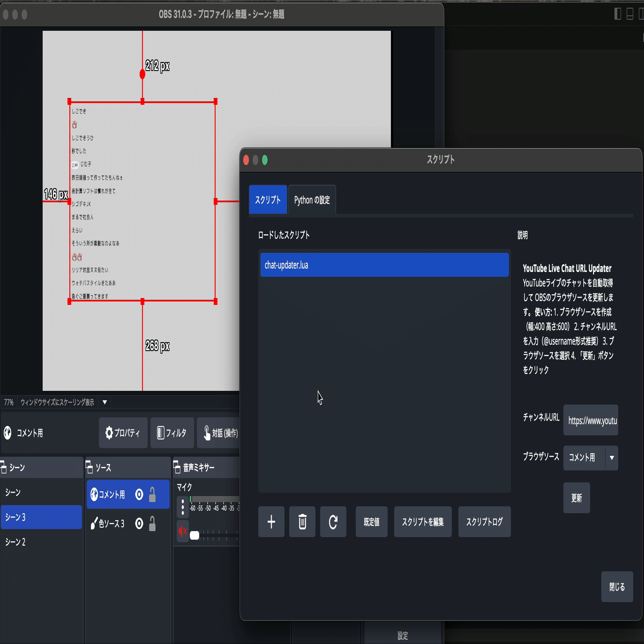Toggle left sidebar icon in the background window
Screen dimensions: 644x644
[617, 14]
